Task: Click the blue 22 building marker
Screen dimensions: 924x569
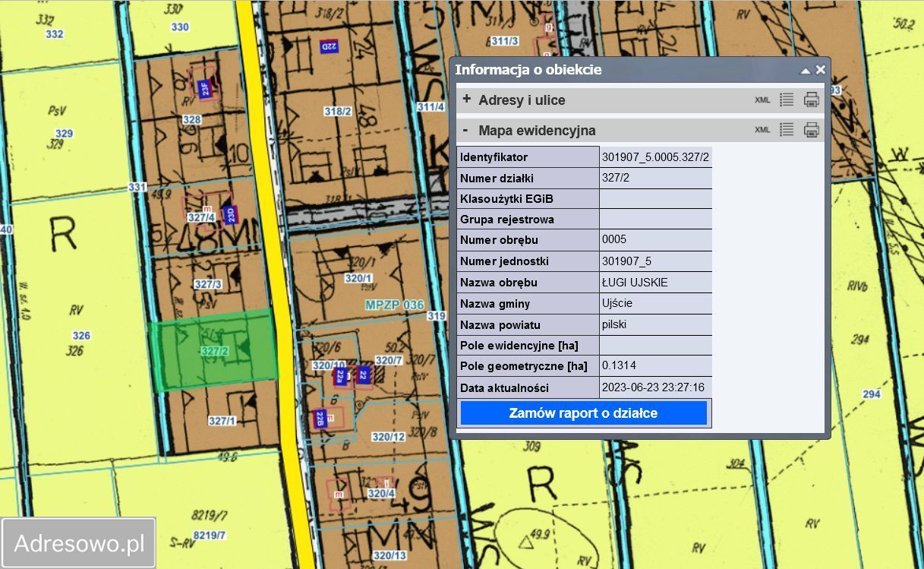Action: [364, 375]
